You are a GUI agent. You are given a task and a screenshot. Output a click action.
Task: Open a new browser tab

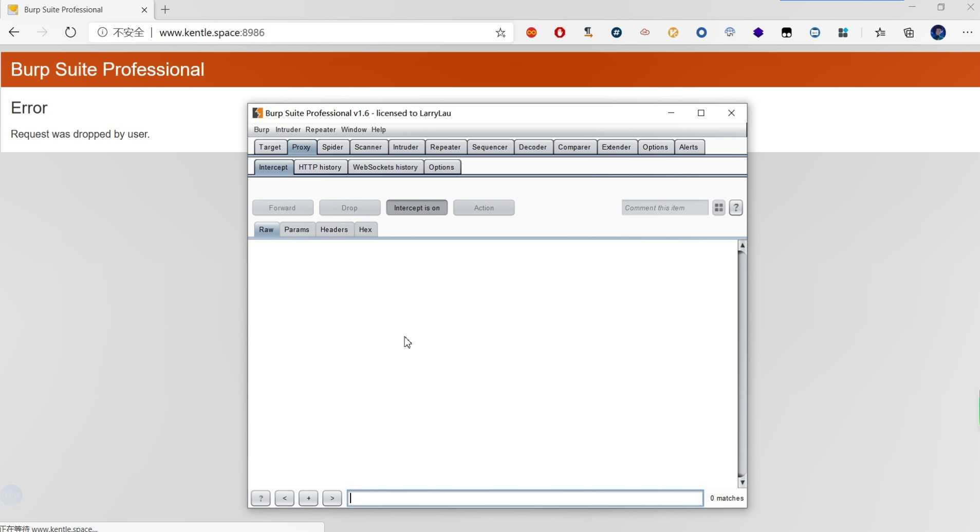coord(165,10)
